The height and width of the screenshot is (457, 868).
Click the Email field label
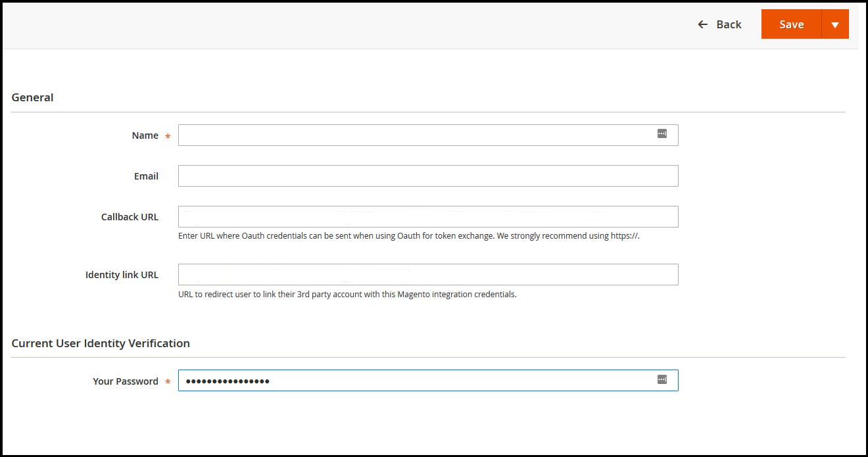[146, 176]
